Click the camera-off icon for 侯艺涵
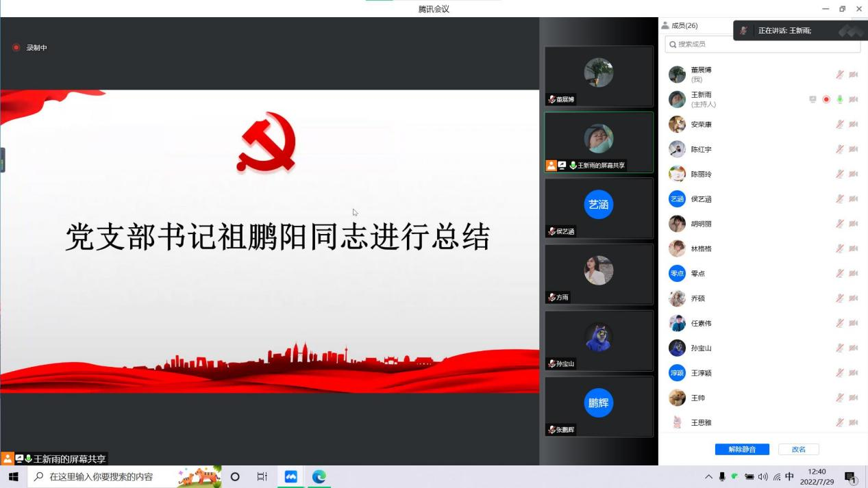The height and width of the screenshot is (488, 868). 854,199
